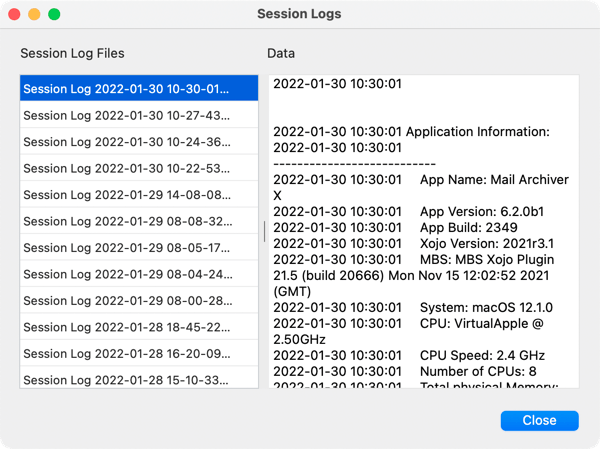Select Session Log 2022-01-29 08-05-17 file
This screenshot has height=449, width=600.
[139, 247]
